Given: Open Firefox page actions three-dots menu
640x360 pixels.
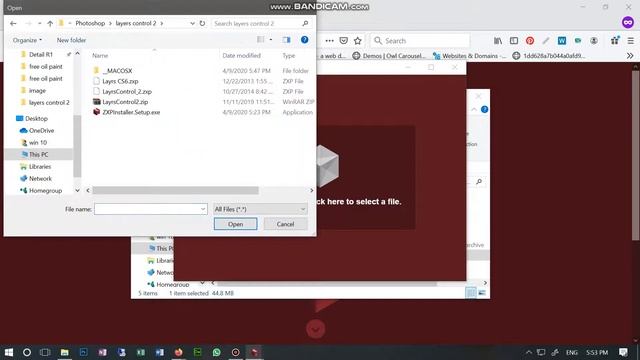Looking at the screenshot, I should click(329, 40).
